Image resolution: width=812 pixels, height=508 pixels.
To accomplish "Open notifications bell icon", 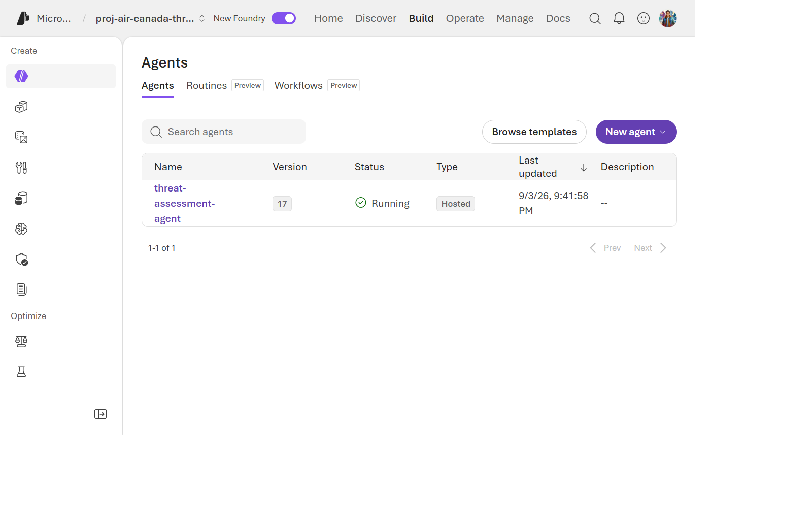I will [619, 19].
